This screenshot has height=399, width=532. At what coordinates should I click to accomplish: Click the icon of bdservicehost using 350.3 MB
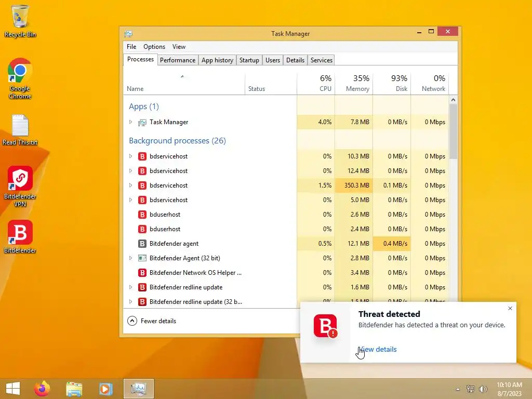142,185
